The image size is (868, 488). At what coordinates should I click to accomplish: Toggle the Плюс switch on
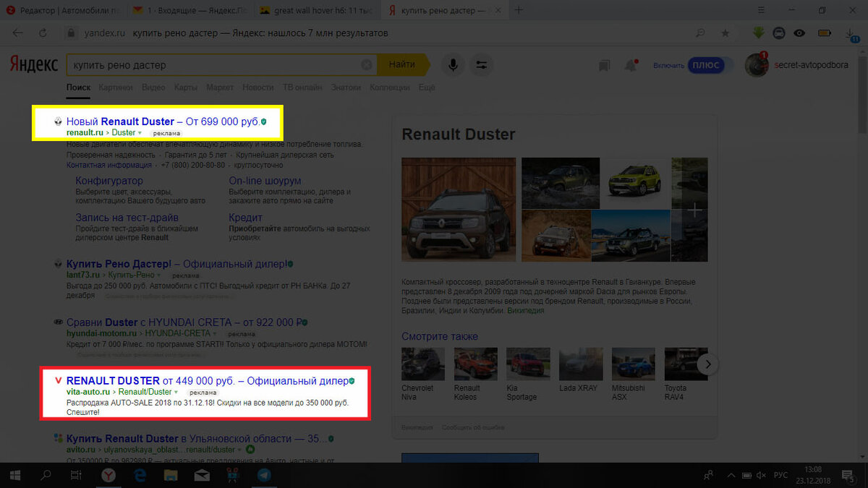pos(710,65)
